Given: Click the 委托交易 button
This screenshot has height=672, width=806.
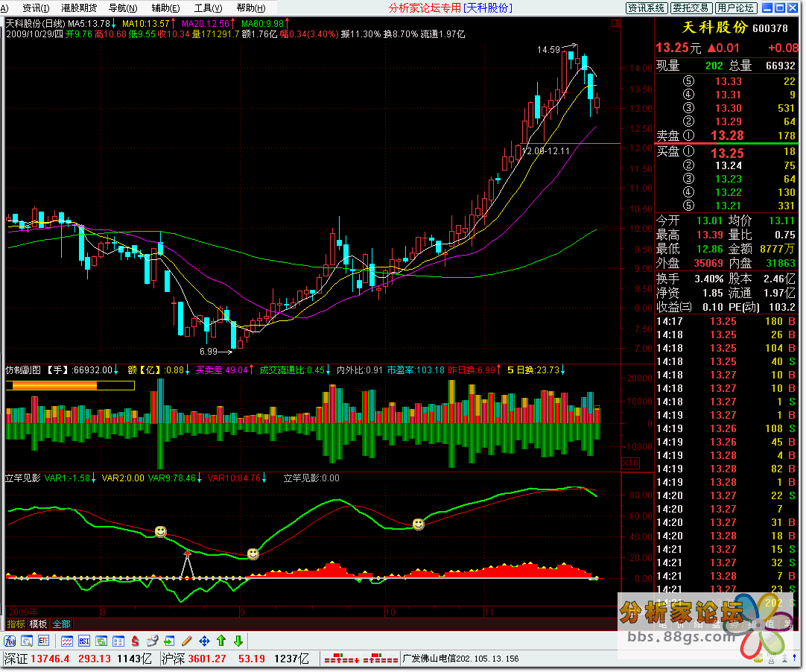Looking at the screenshot, I should click(691, 7).
